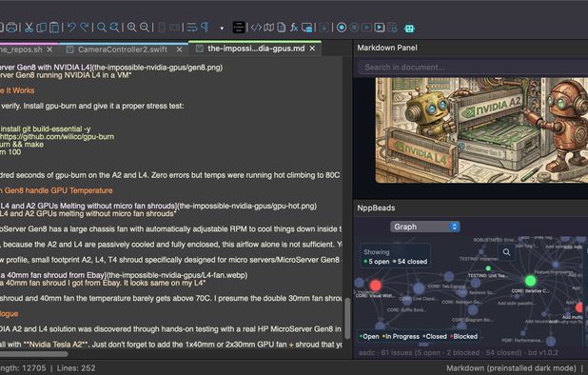Open the Function List fx icon

(x=294, y=28)
